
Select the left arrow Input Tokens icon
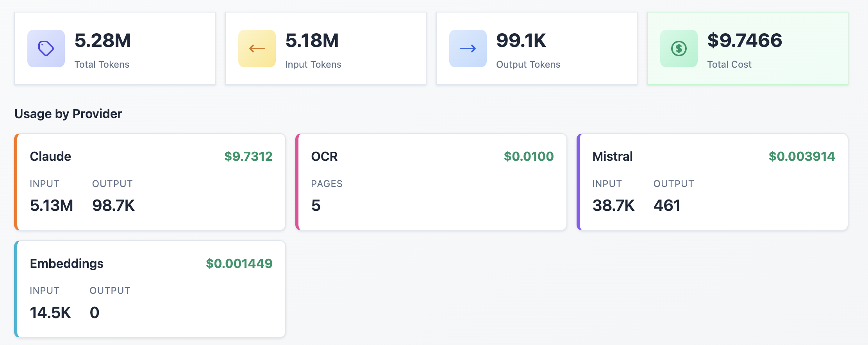tap(256, 48)
